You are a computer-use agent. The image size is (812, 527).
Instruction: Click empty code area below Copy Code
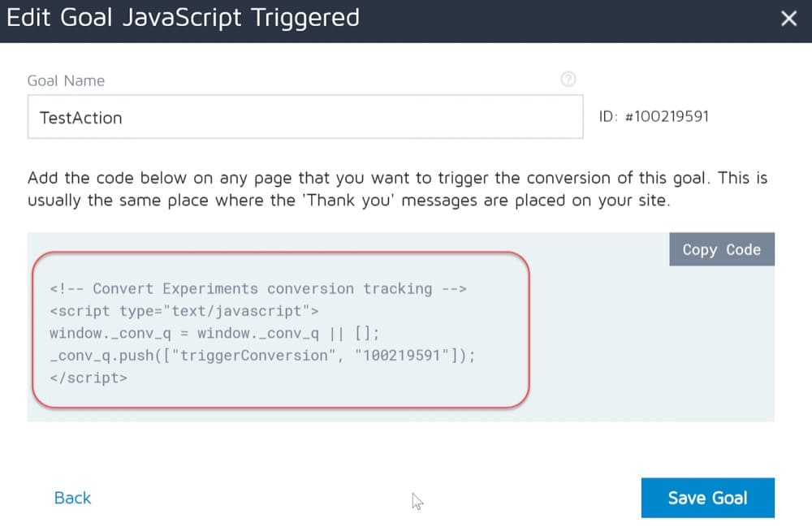650,341
